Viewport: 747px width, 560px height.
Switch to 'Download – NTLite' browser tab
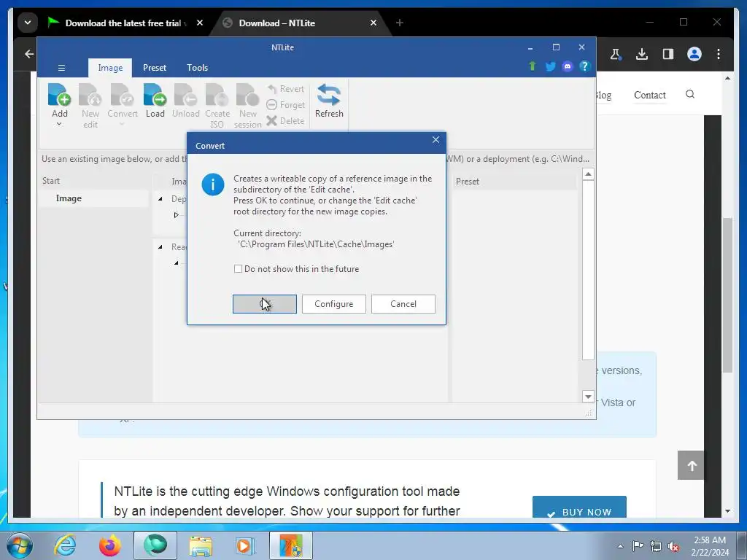(295, 23)
